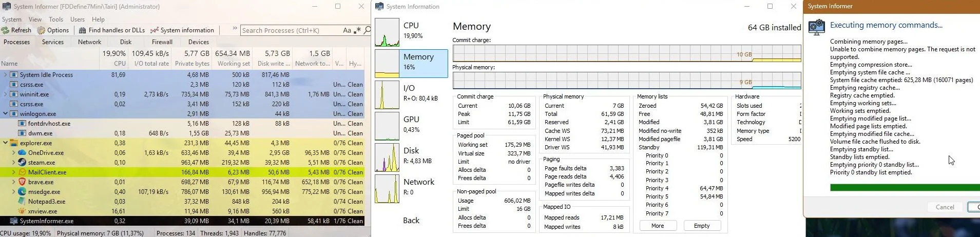The width and height of the screenshot is (980, 237).
Task: Select the CPU graph thumbnail
Action: [x=387, y=32]
